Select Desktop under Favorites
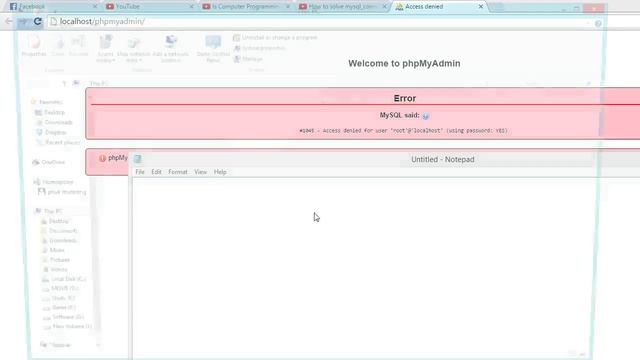This screenshot has height=360, width=640. pos(50,112)
